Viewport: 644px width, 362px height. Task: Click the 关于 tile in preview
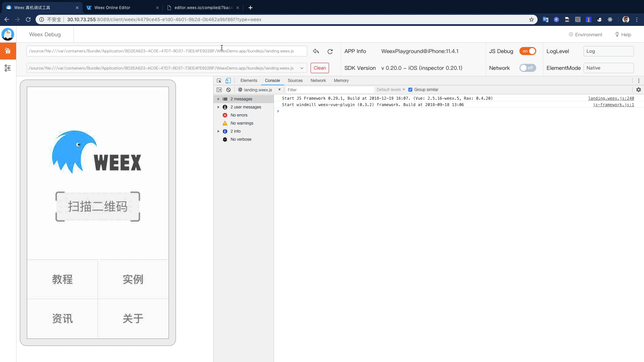pos(133,318)
